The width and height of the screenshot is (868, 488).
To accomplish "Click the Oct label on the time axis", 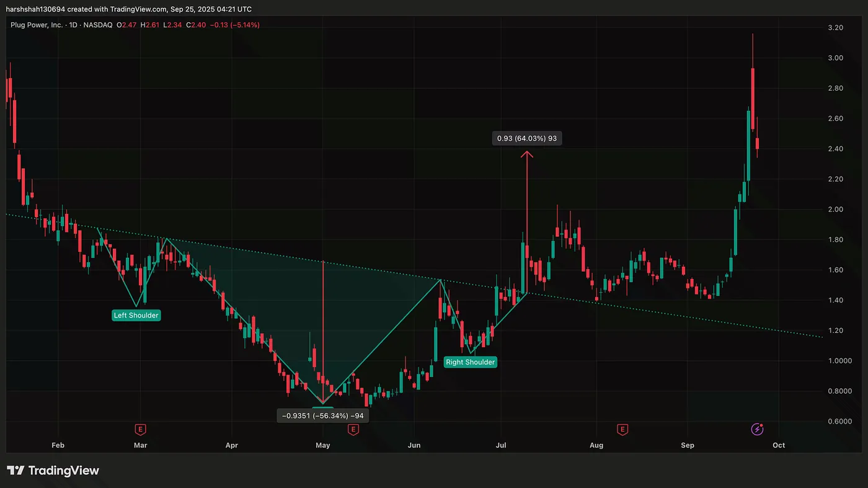I will tap(779, 445).
